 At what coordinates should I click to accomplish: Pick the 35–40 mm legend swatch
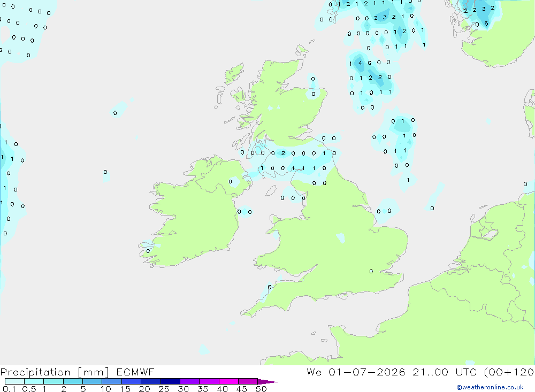209,381
